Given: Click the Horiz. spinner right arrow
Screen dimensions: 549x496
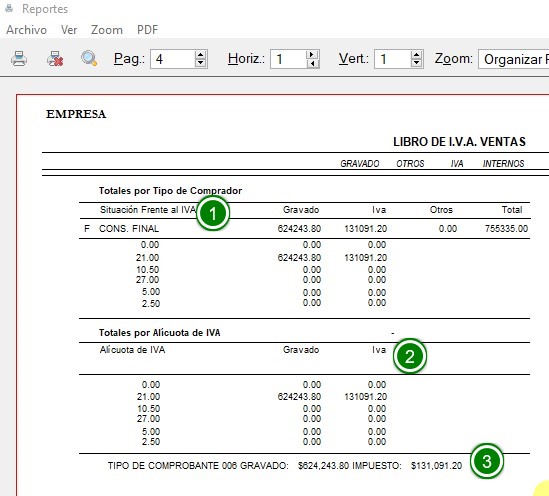Looking at the screenshot, I should coord(312,55).
